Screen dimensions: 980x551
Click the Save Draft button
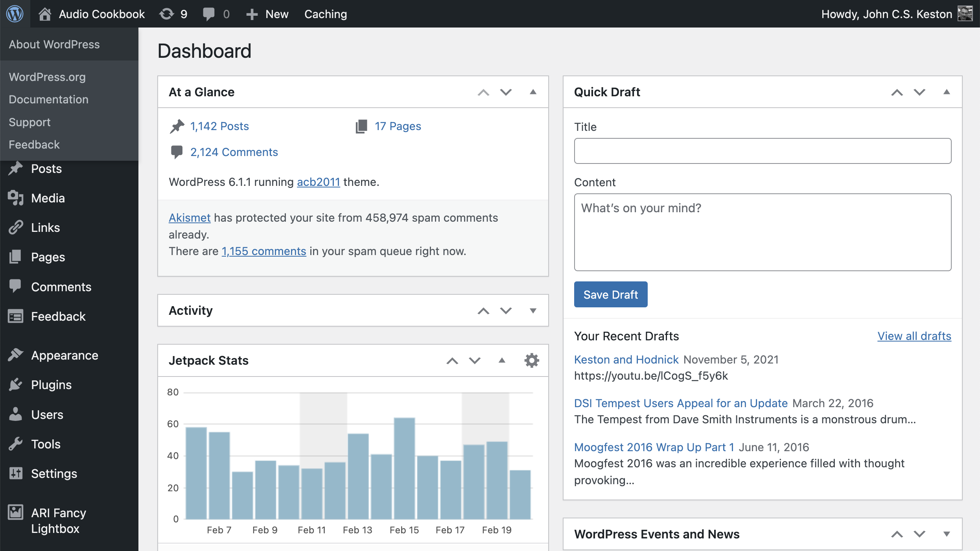coord(610,294)
